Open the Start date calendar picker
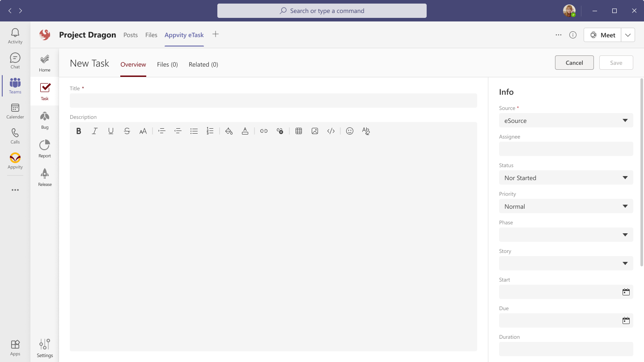This screenshot has height=362, width=644. coord(626,292)
